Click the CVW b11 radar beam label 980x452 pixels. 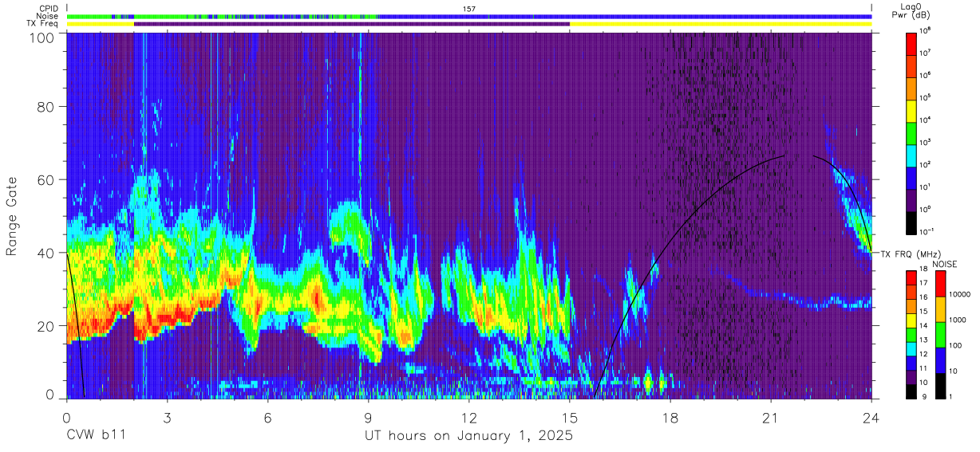tap(97, 436)
